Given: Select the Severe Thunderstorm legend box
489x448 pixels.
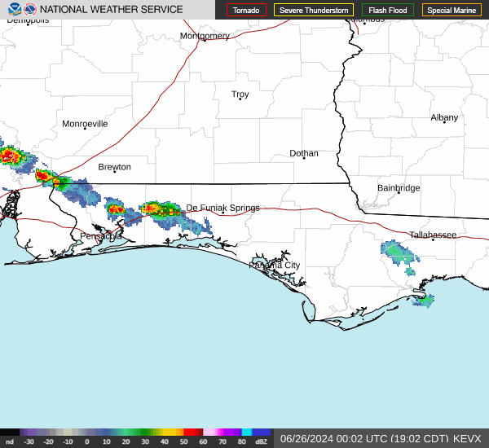Looking at the screenshot, I should (313, 11).
